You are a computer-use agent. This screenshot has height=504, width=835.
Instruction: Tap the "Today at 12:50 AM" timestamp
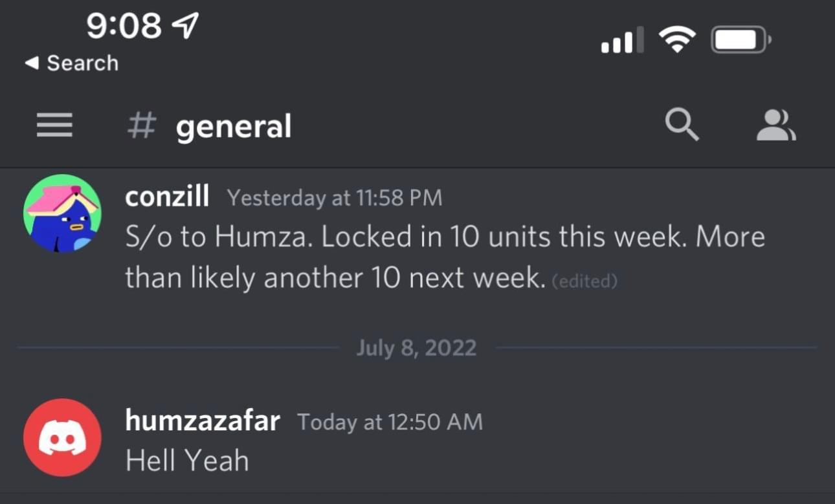tap(390, 422)
